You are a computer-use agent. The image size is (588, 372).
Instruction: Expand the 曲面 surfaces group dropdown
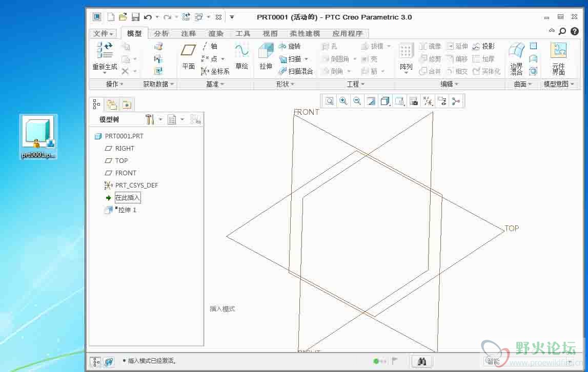pos(523,84)
